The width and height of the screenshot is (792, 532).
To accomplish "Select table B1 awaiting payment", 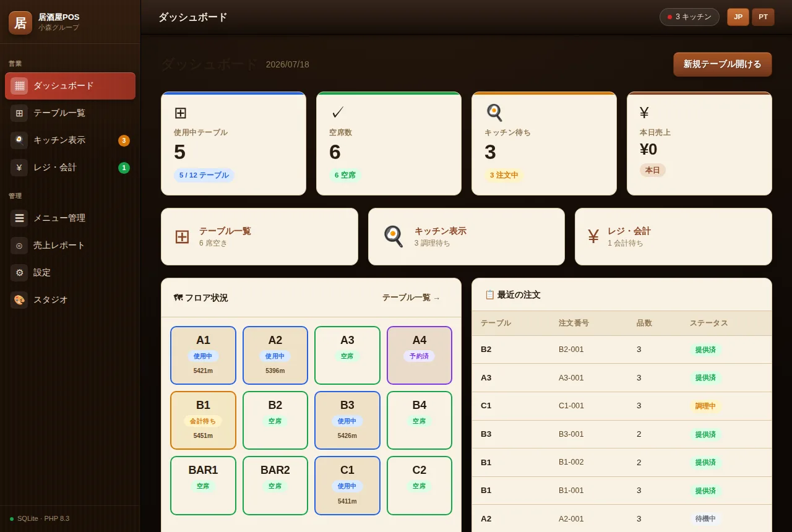I will [x=203, y=420].
